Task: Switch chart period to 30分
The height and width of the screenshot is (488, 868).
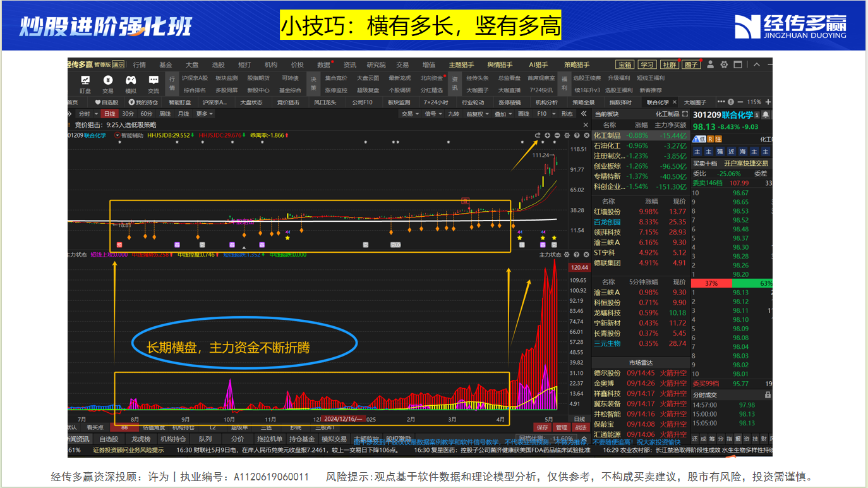Action: coord(128,114)
